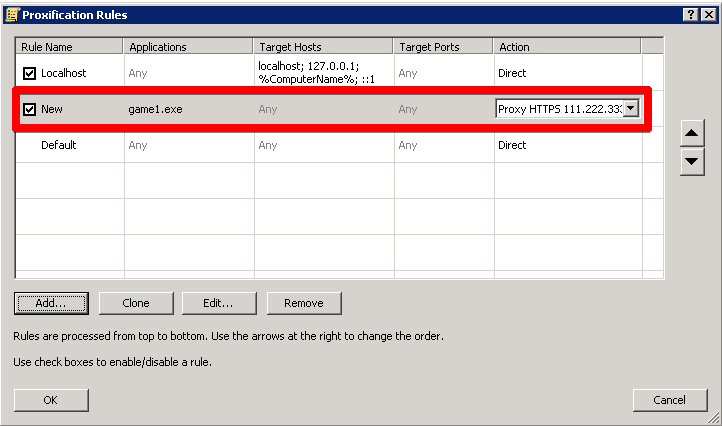This screenshot has width=722, height=426.
Task: Clone the selected rule
Action: 136,303
